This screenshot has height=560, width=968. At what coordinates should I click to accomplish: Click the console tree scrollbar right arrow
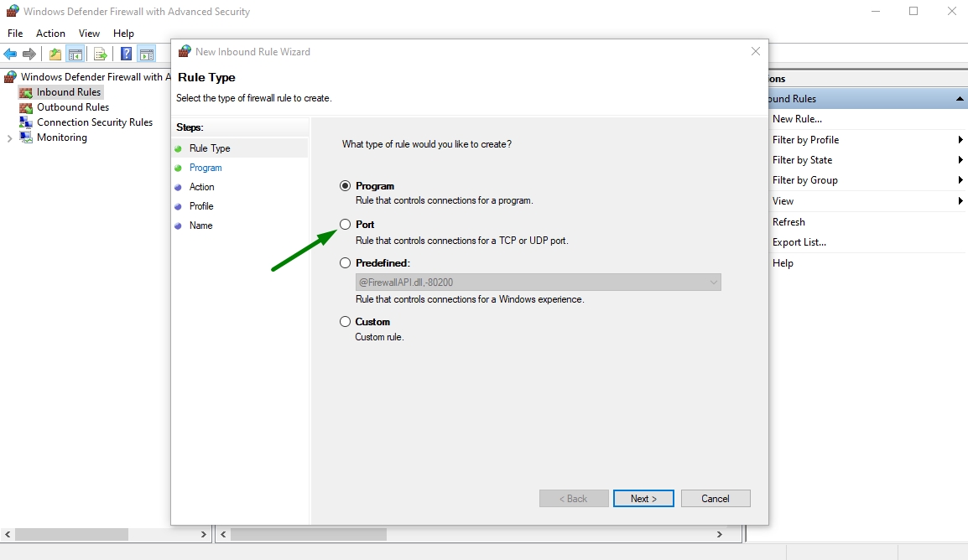point(204,534)
